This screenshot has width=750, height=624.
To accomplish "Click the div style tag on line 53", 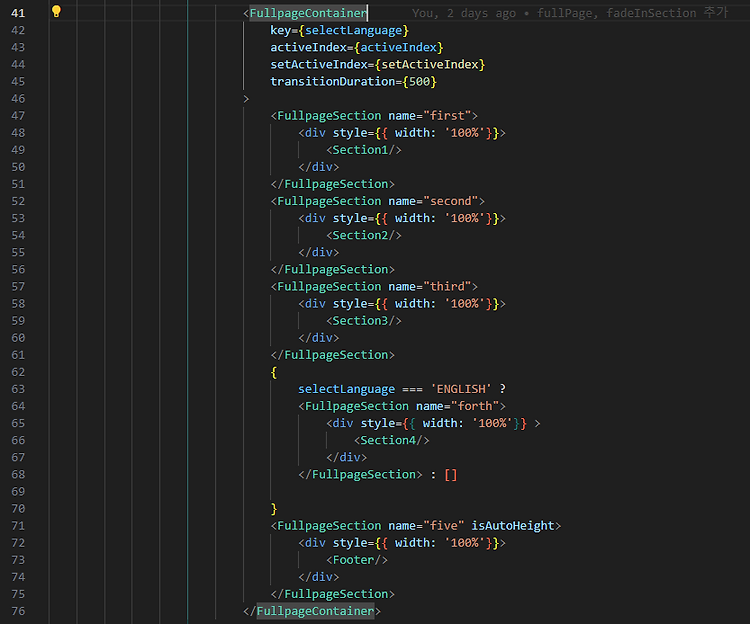I will pos(402,219).
